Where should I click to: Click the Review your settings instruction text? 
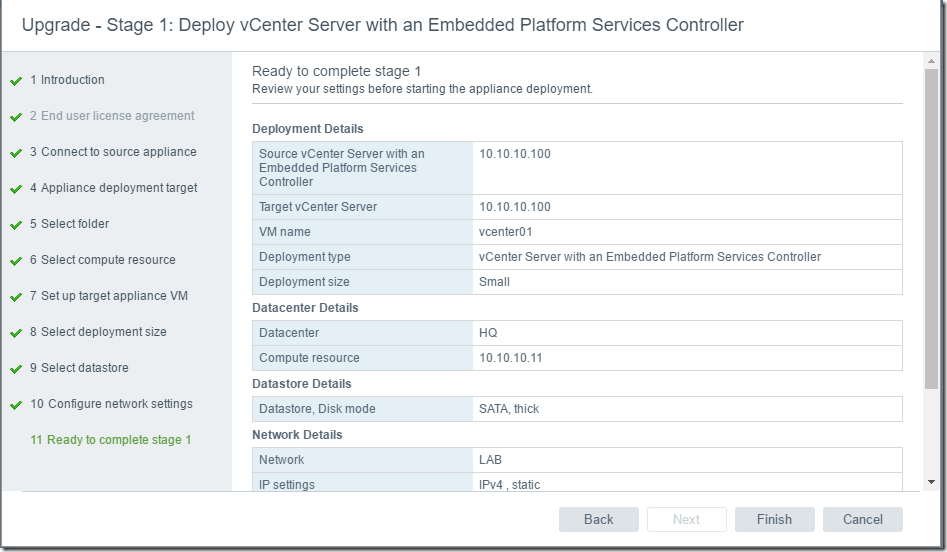click(422, 89)
